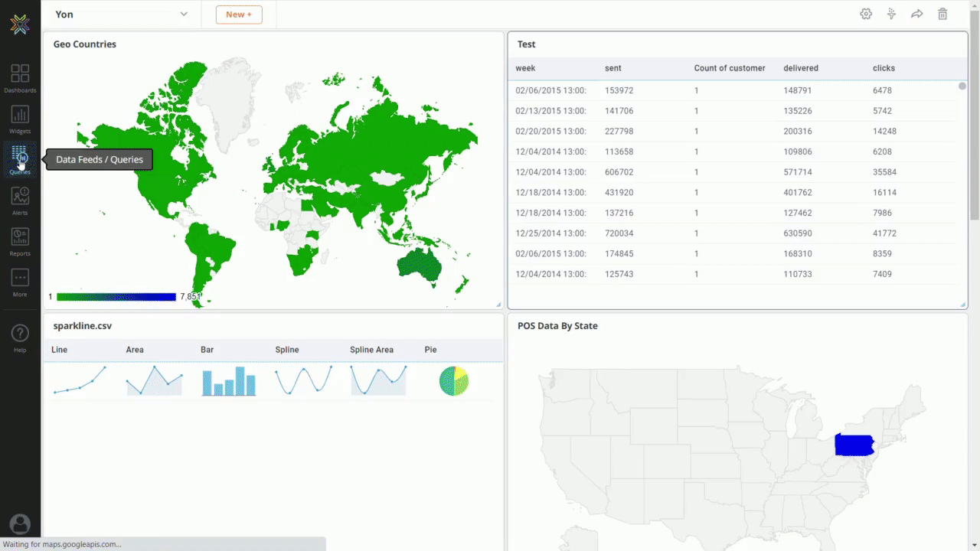980x551 pixels.
Task: Open Data Feeds / Queries icon
Action: click(x=20, y=156)
